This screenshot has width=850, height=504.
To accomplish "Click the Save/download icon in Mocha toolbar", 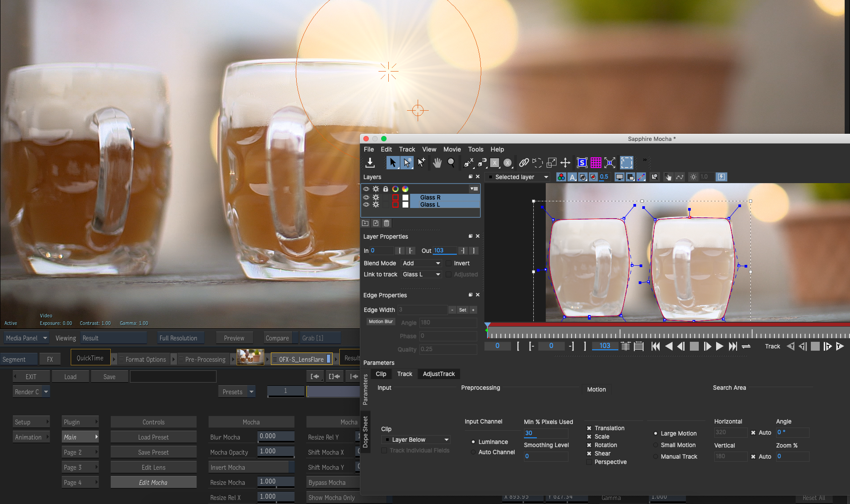I will point(370,163).
